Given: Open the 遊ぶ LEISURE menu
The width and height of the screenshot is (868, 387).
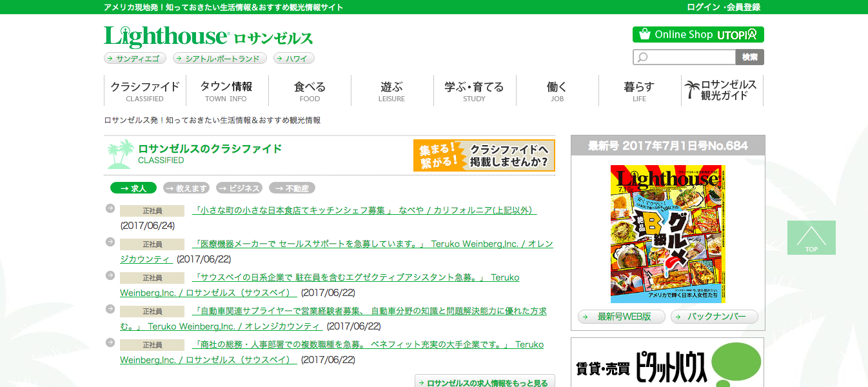Looking at the screenshot, I should (392, 91).
